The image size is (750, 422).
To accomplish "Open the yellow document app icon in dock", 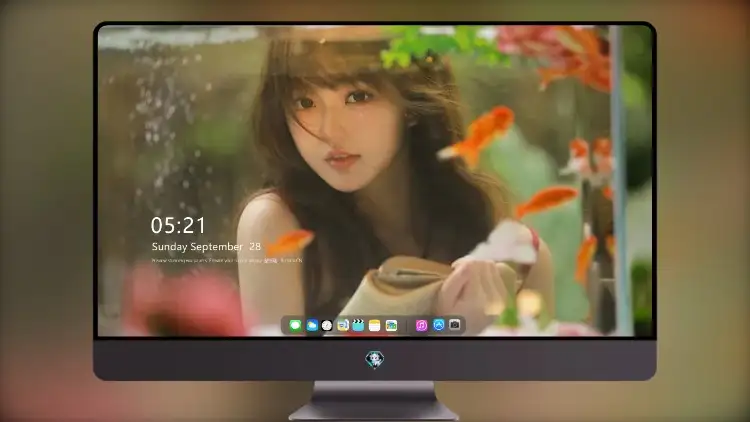I will coord(342,325).
